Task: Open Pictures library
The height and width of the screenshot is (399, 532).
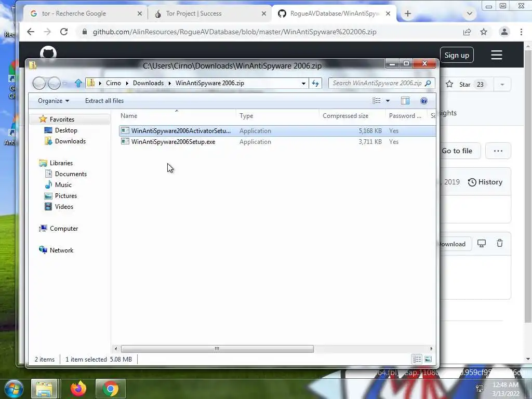Action: pos(66,196)
